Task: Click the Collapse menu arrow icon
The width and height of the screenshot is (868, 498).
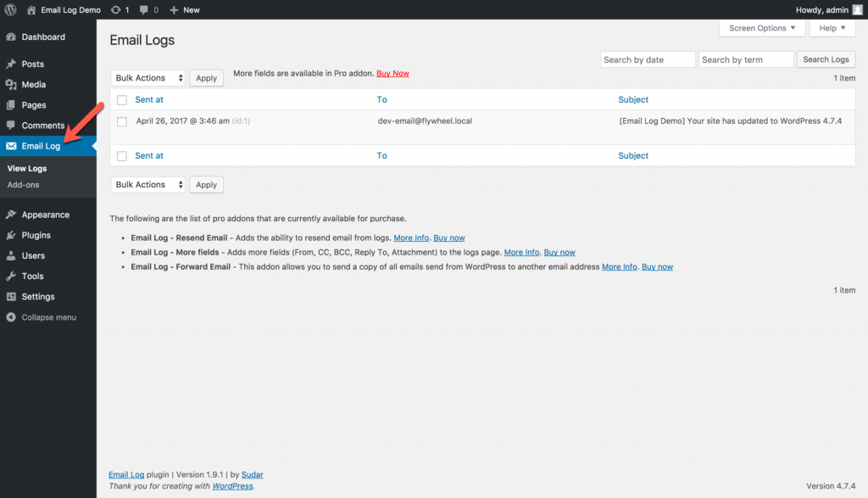Action: click(11, 317)
